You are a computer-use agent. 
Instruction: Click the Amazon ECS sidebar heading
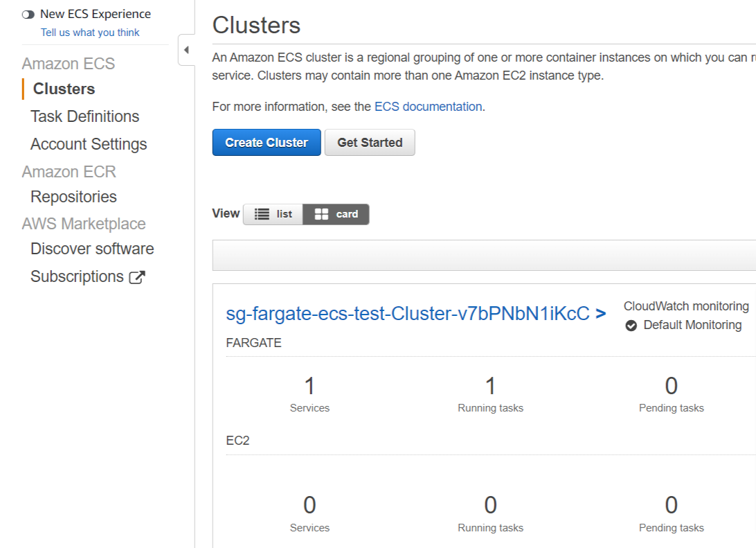click(69, 64)
